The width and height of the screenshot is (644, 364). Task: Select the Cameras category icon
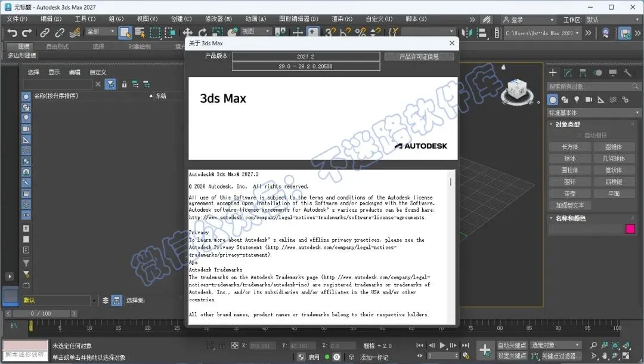589,100
